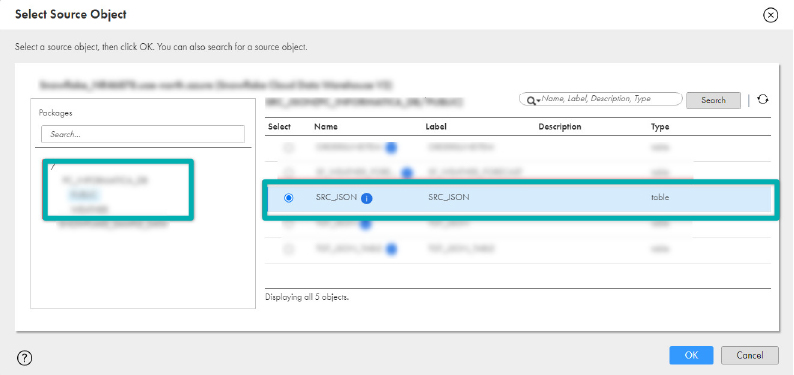Sort by the Label column header
Image resolution: width=794 pixels, height=375 pixels.
(436, 127)
